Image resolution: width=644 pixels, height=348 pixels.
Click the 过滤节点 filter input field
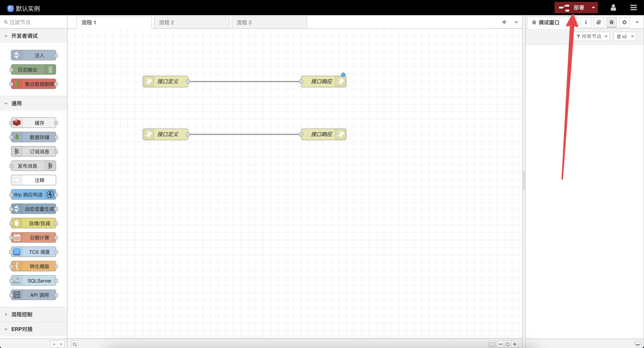[35, 22]
